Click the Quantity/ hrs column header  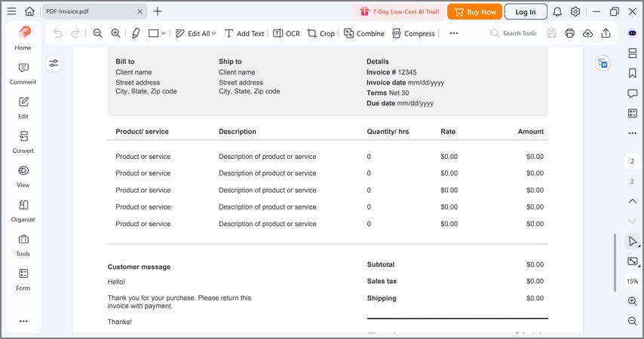[x=388, y=132]
